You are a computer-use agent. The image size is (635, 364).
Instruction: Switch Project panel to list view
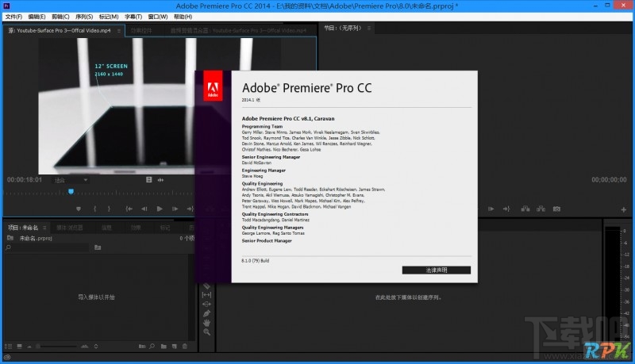click(8, 347)
